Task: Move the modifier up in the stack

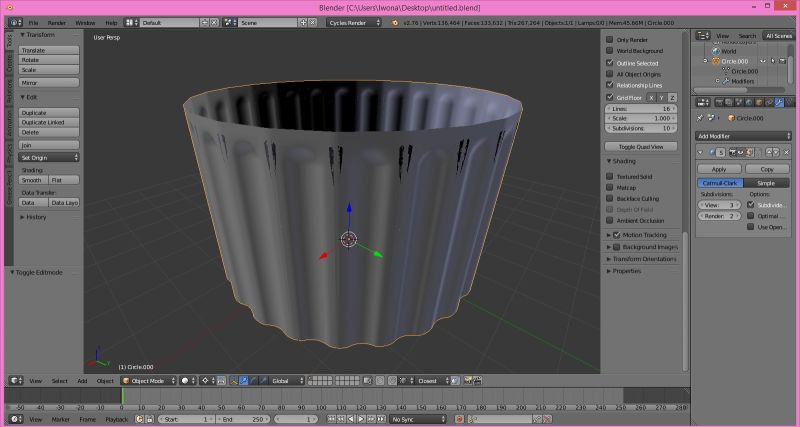Action: pyautogui.click(x=769, y=152)
